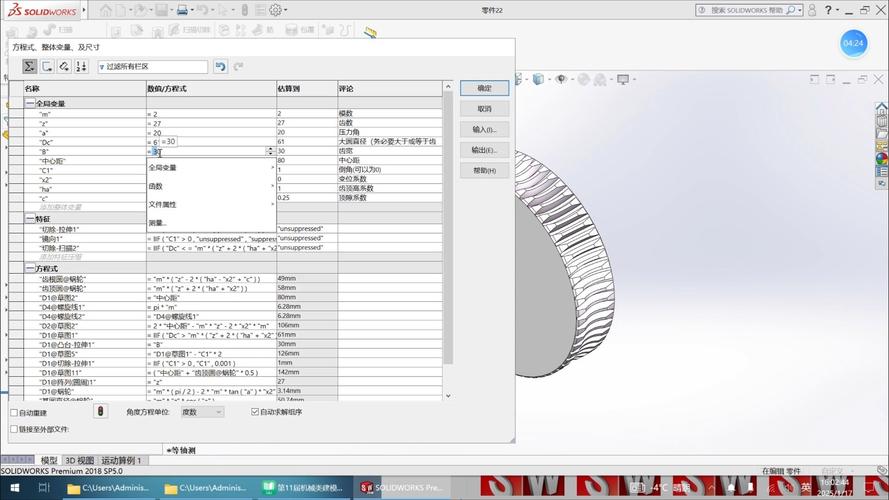Click the 取消 button

(484, 109)
